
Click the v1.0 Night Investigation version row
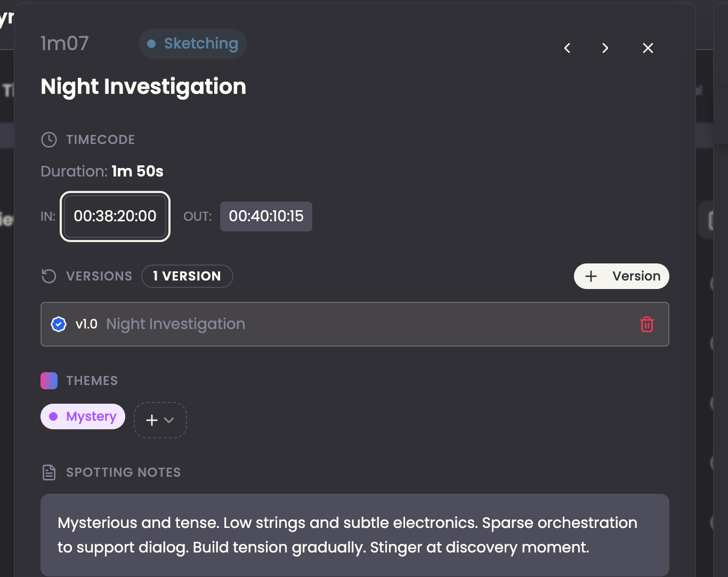[x=355, y=324]
